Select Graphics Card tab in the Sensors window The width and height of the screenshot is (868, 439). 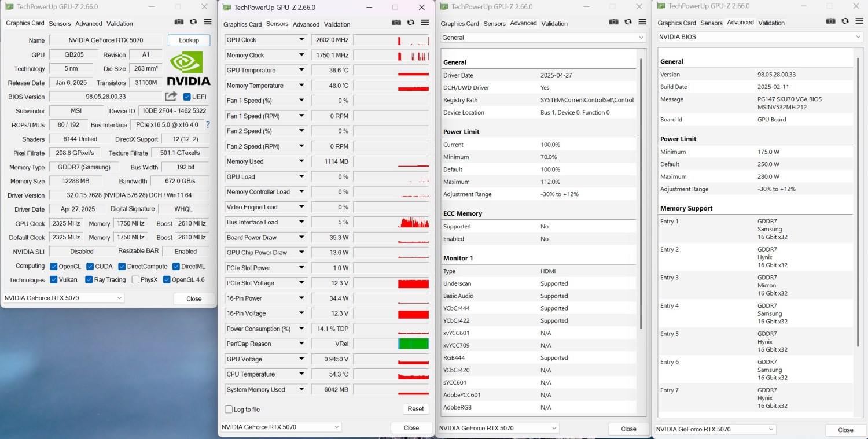tap(242, 24)
